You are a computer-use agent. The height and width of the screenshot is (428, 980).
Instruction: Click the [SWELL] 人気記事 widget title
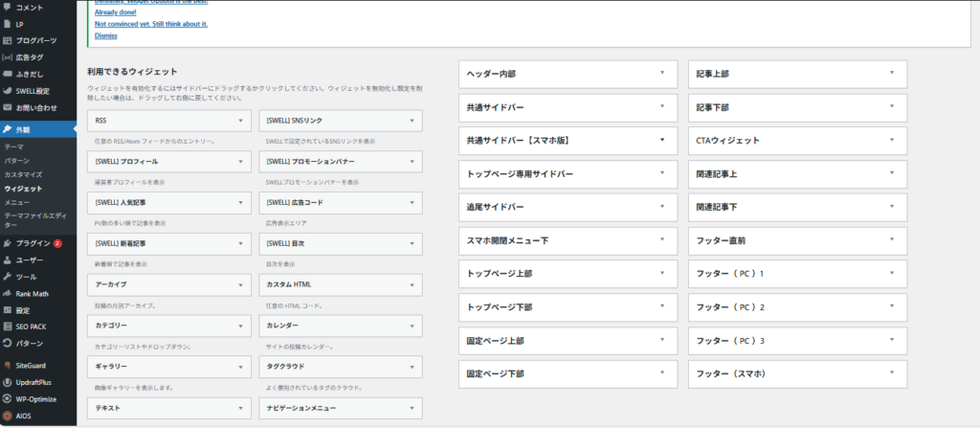[122, 203]
